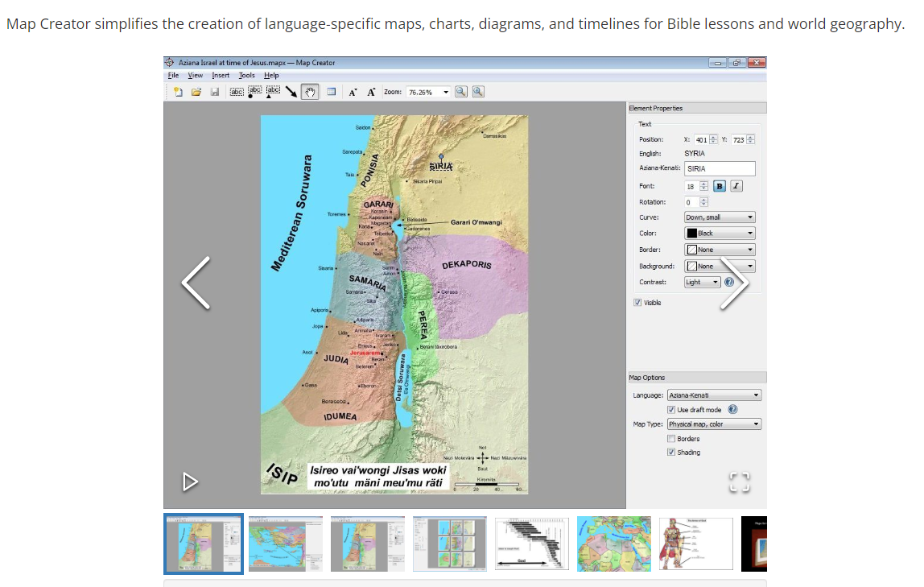The image size is (924, 587).
Task: Select the arrow annotation tool
Action: (x=291, y=91)
